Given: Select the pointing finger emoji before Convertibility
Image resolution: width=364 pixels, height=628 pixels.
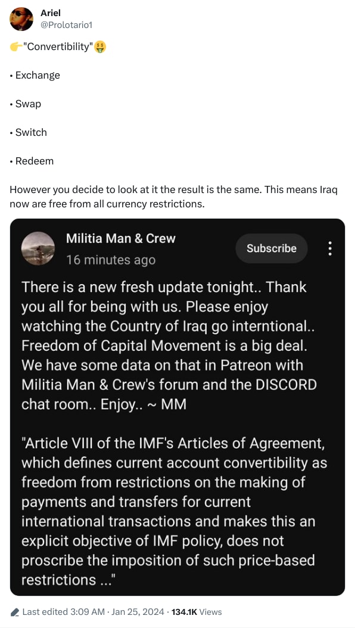Looking at the screenshot, I should [x=14, y=46].
